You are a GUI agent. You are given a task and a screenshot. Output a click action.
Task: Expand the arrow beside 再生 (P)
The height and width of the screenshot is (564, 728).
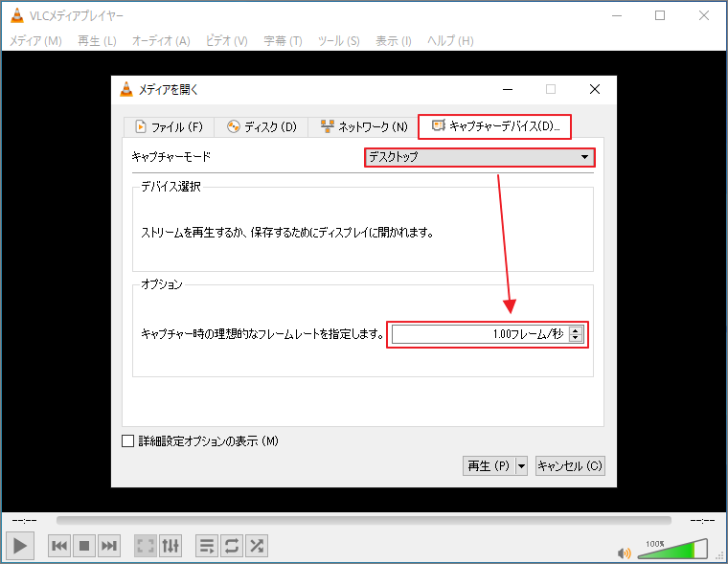pyautogui.click(x=522, y=465)
